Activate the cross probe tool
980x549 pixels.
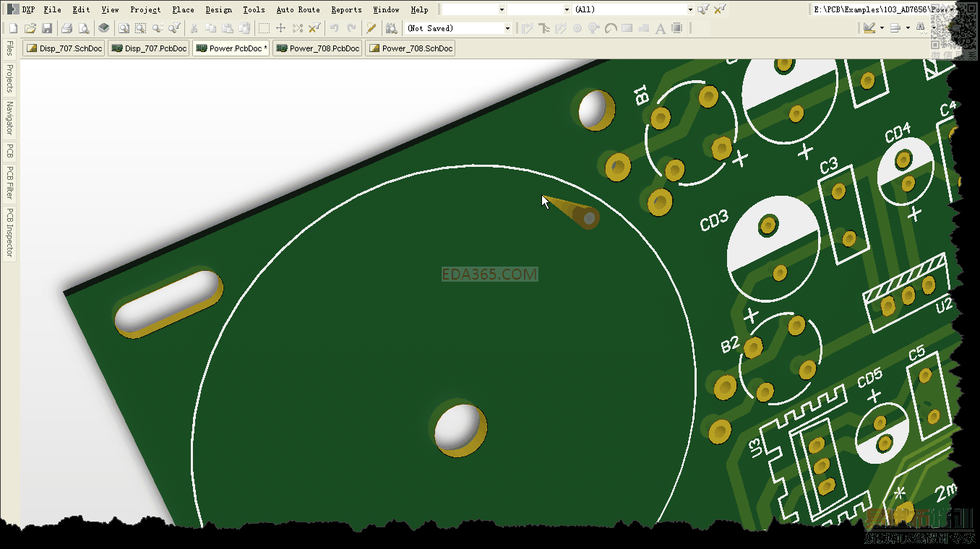(x=371, y=28)
